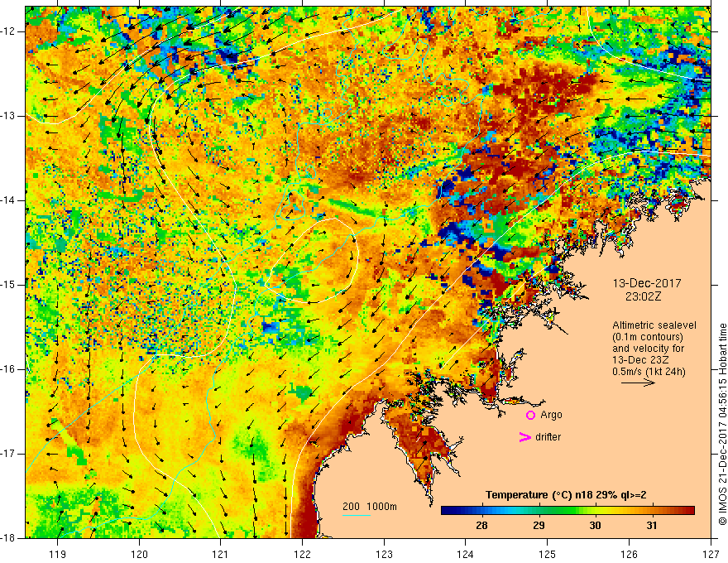Click the '125' longitude axis label
The height and width of the screenshot is (563, 728).
pyautogui.click(x=548, y=554)
